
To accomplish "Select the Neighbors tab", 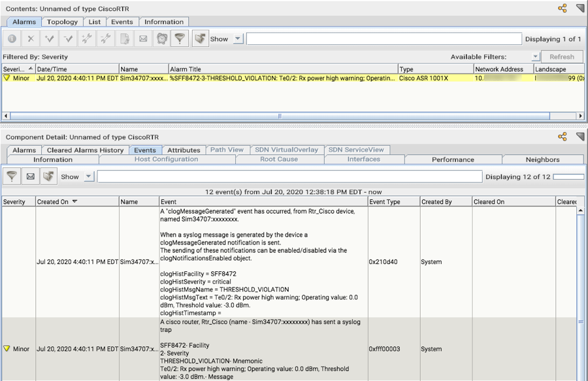I will tap(542, 159).
